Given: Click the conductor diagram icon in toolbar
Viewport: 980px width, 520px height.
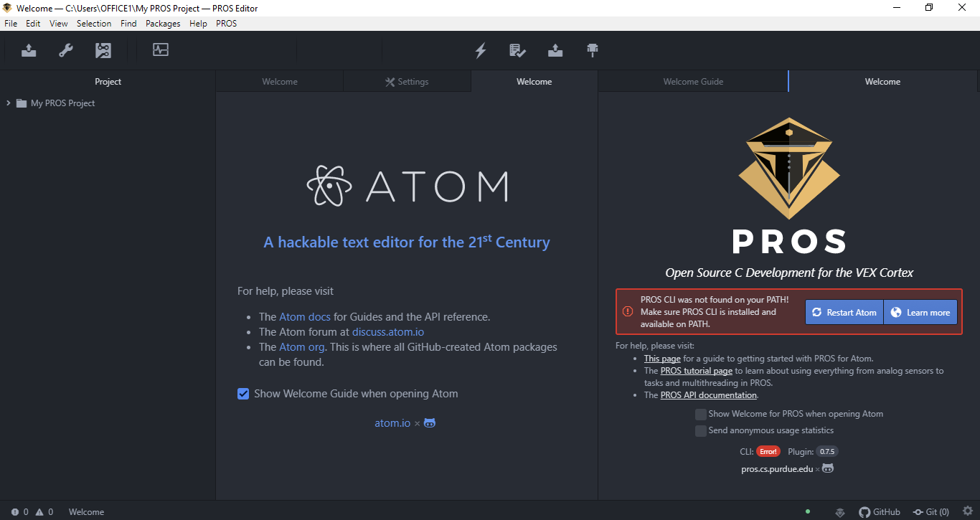Looking at the screenshot, I should (103, 50).
